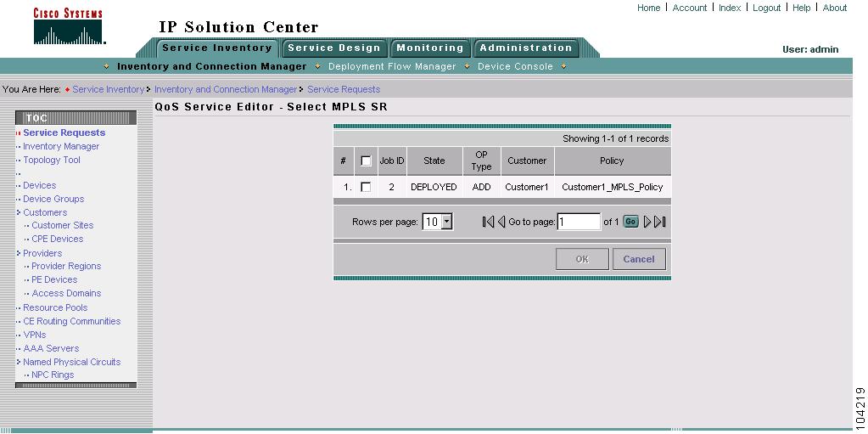Open CPE Devices in the TOC
Screen dimensions: 868x434
coord(58,239)
